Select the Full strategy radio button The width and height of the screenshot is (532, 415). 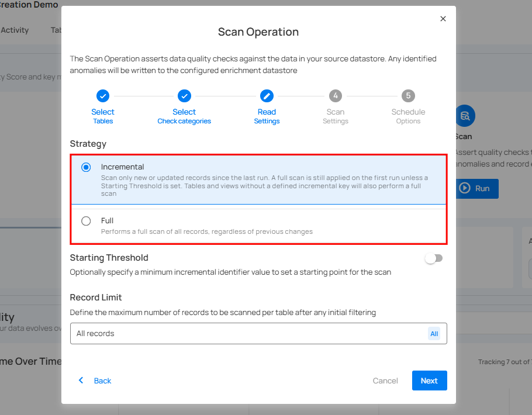point(86,221)
